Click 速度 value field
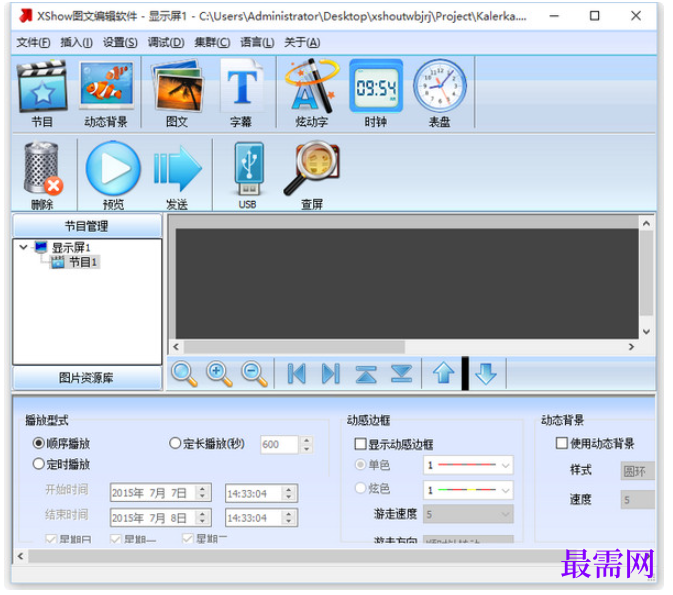This screenshot has height=595, width=673. (x=638, y=500)
